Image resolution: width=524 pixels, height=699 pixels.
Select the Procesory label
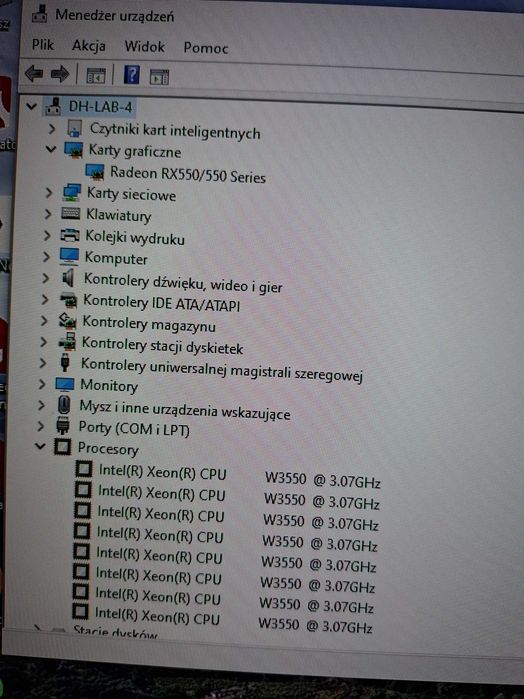point(108,448)
